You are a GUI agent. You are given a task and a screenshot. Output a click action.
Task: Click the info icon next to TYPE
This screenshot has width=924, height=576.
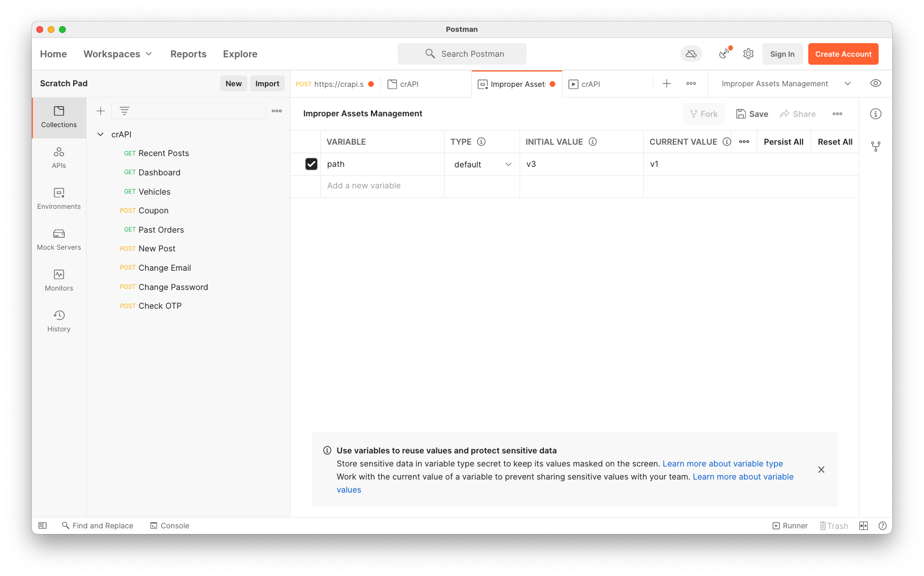482,142
